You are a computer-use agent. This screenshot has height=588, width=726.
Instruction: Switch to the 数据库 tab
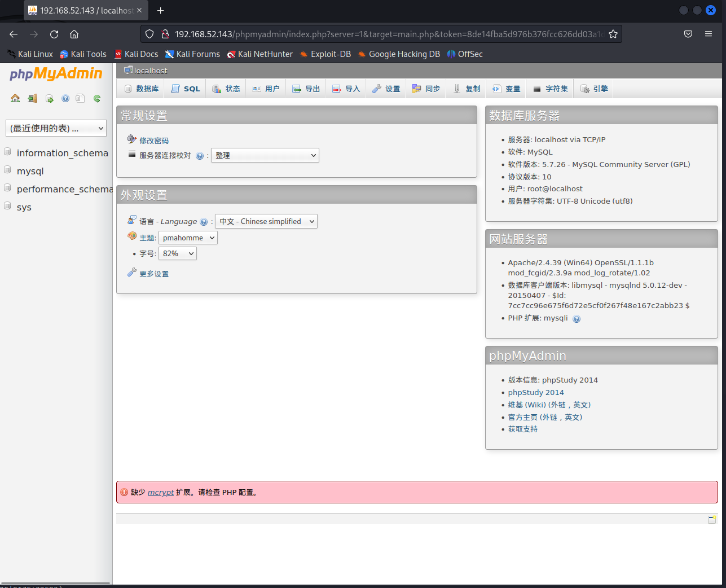[x=141, y=89]
